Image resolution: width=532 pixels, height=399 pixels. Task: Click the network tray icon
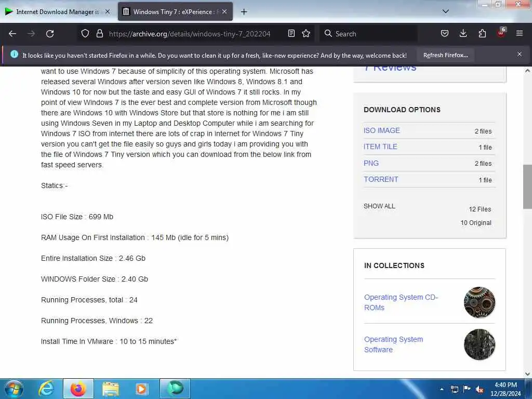(x=454, y=389)
